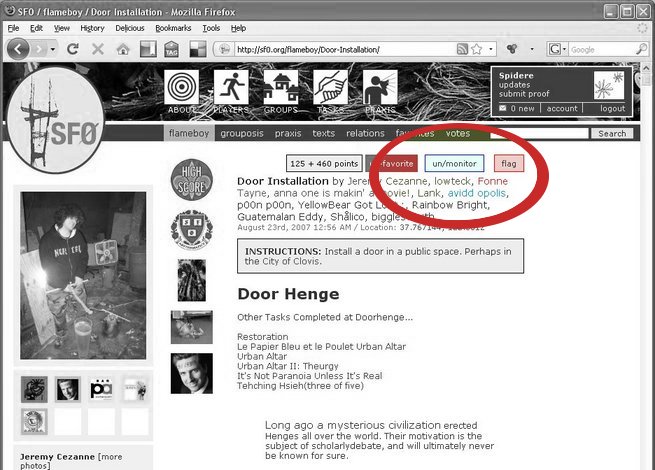Click the site Search button
Viewport: 655px width, 470px height.
pyautogui.click(x=612, y=133)
